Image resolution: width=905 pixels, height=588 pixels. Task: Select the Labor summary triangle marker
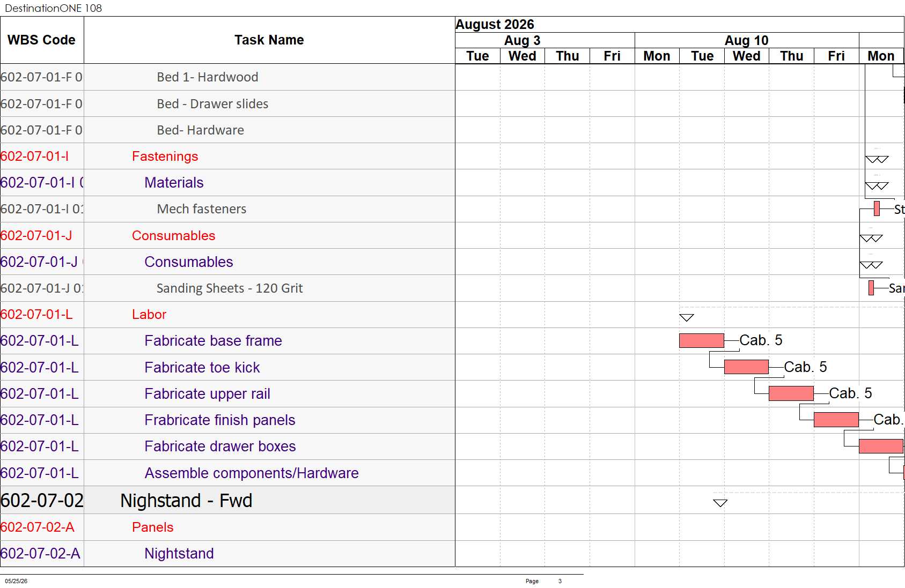[687, 318]
